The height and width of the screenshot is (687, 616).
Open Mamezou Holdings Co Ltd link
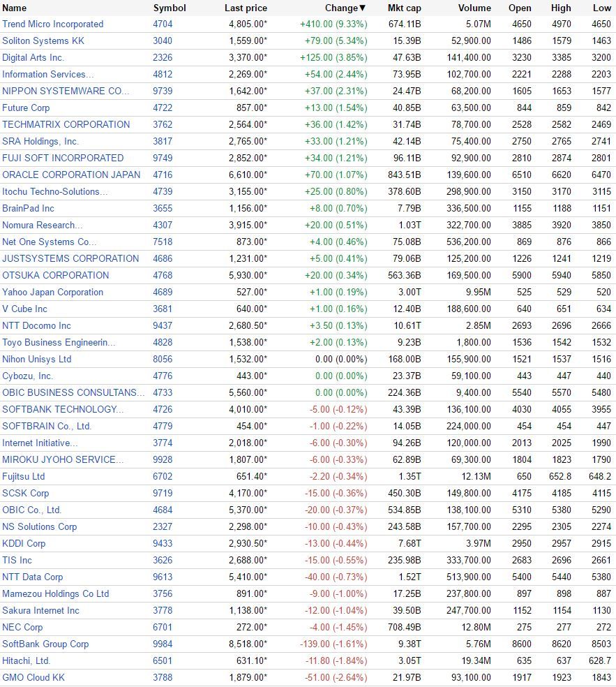point(56,593)
